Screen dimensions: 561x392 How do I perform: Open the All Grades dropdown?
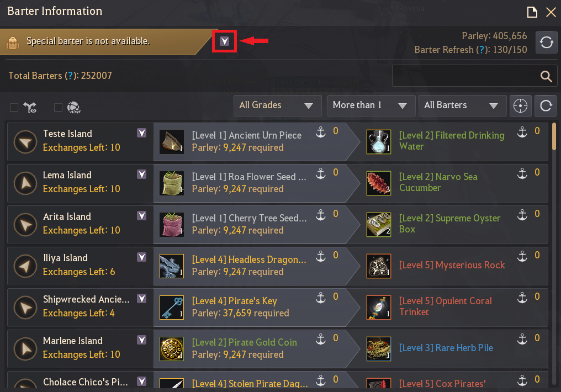pyautogui.click(x=277, y=106)
